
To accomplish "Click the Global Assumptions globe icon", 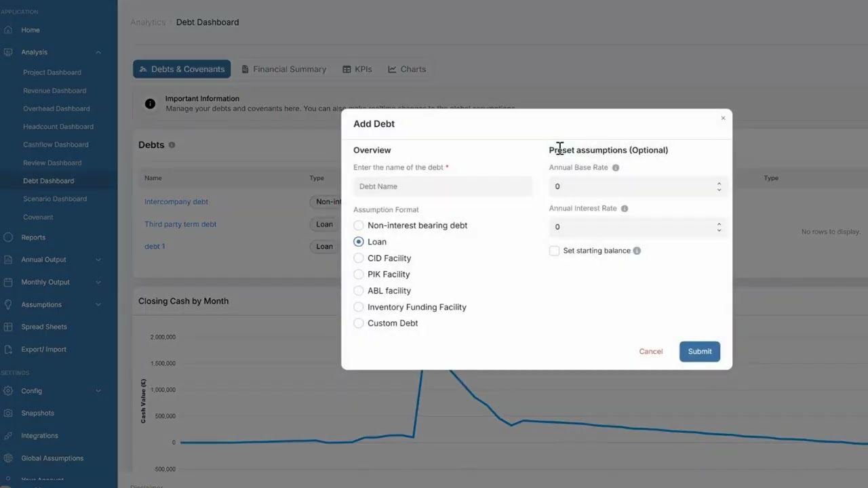I will coord(8,458).
